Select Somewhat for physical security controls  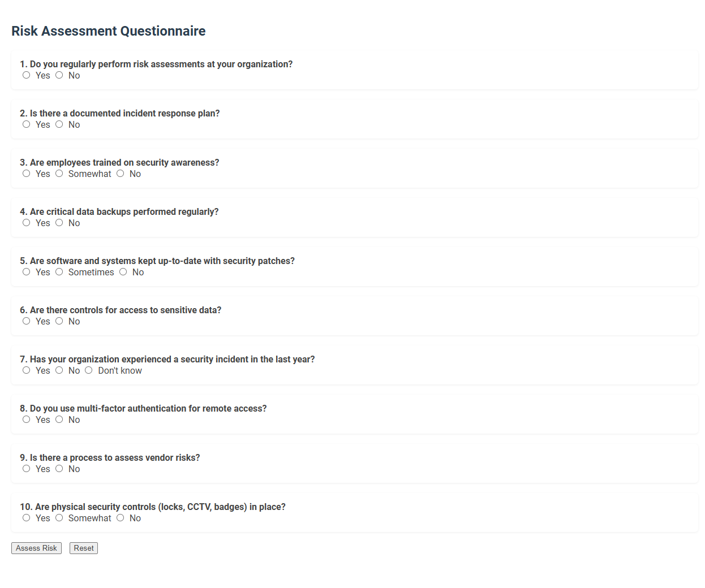[x=59, y=517]
